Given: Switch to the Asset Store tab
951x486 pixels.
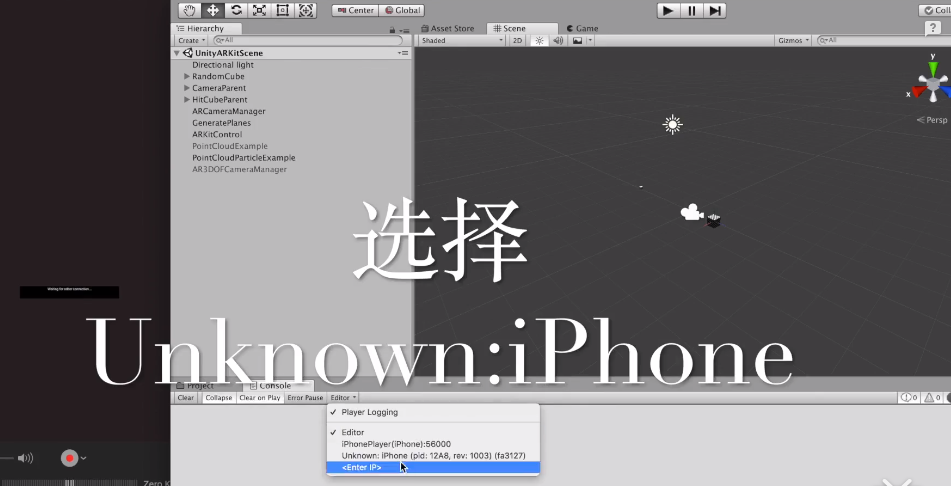Looking at the screenshot, I should click(x=448, y=29).
